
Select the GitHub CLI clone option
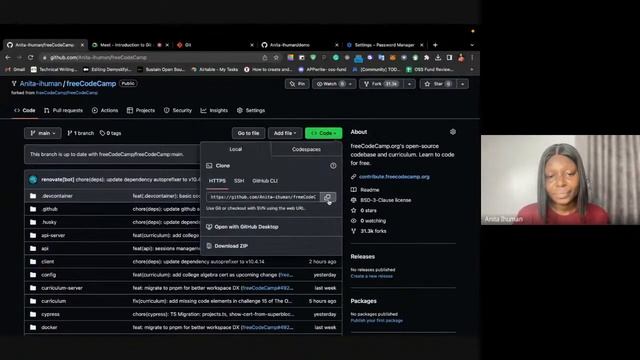click(265, 181)
